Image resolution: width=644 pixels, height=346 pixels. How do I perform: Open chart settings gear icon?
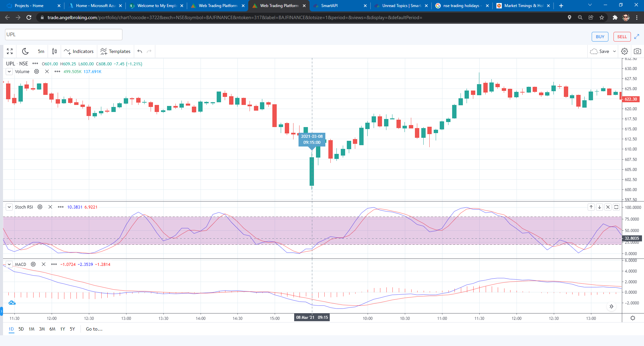pos(625,51)
